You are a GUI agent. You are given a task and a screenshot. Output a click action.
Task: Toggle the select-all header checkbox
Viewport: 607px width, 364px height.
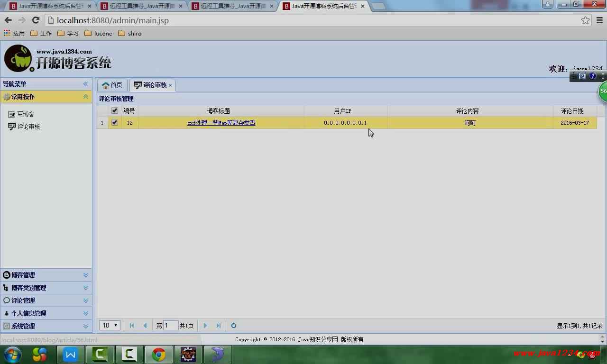tap(115, 110)
